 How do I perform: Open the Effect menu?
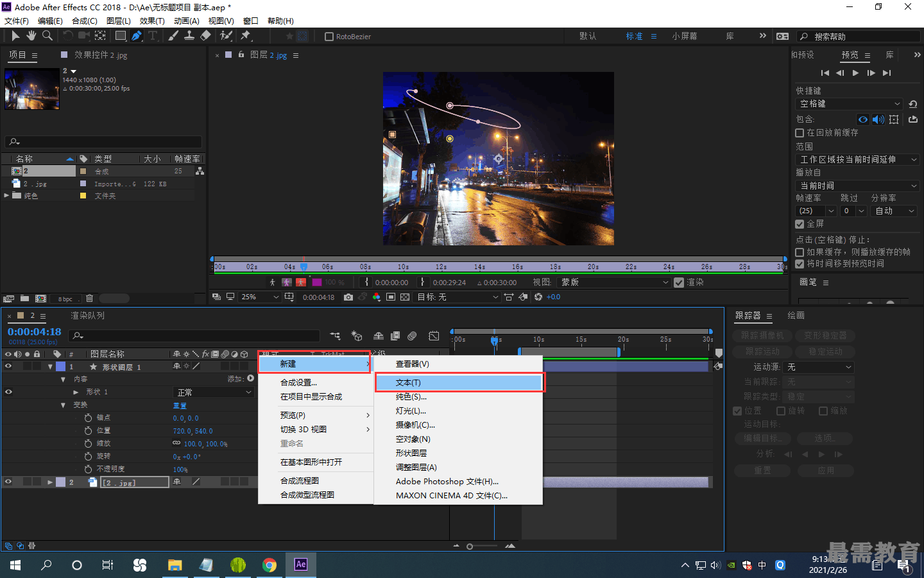coord(152,21)
